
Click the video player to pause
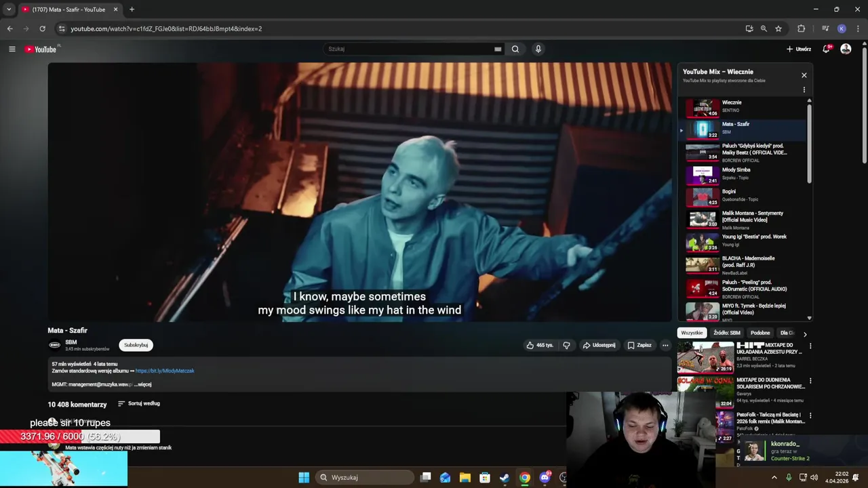[x=360, y=192]
